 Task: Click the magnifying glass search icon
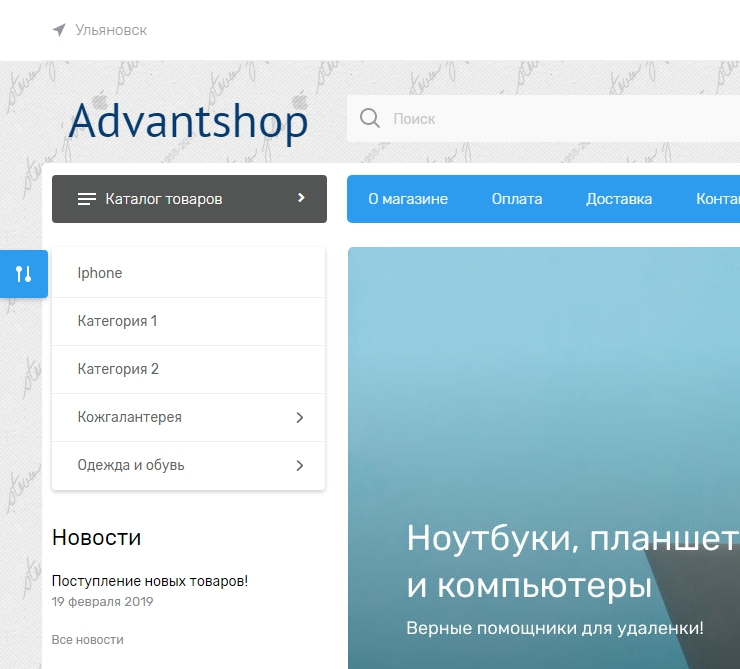[369, 119]
